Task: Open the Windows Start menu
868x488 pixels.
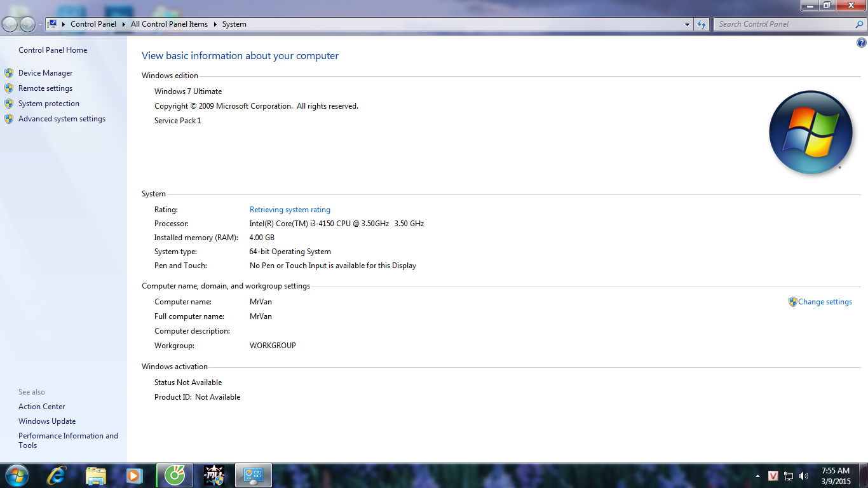Action: [16, 475]
